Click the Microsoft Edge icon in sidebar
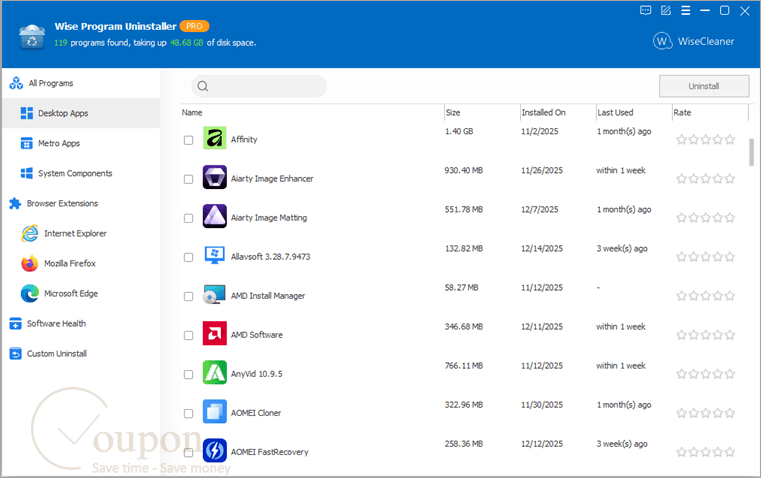 [30, 294]
